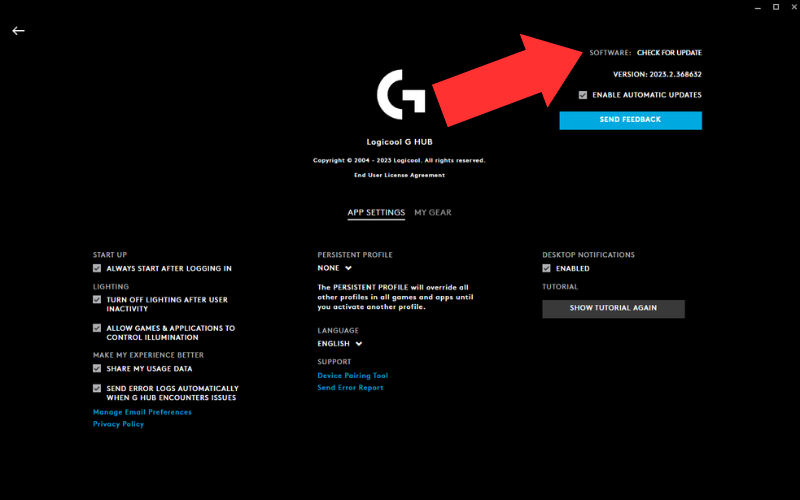800x500 pixels.
Task: Send feedback with the blue button
Action: pyautogui.click(x=630, y=120)
